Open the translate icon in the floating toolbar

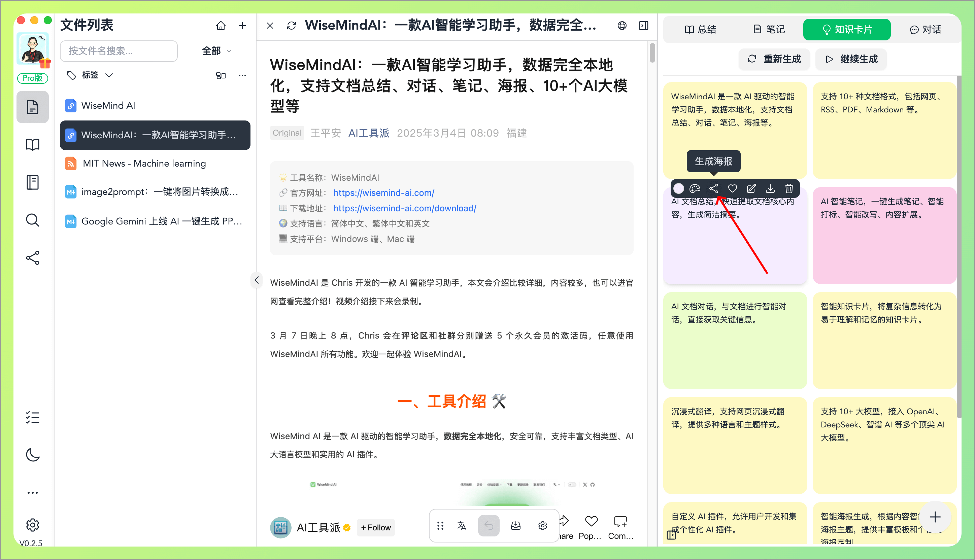tap(462, 525)
